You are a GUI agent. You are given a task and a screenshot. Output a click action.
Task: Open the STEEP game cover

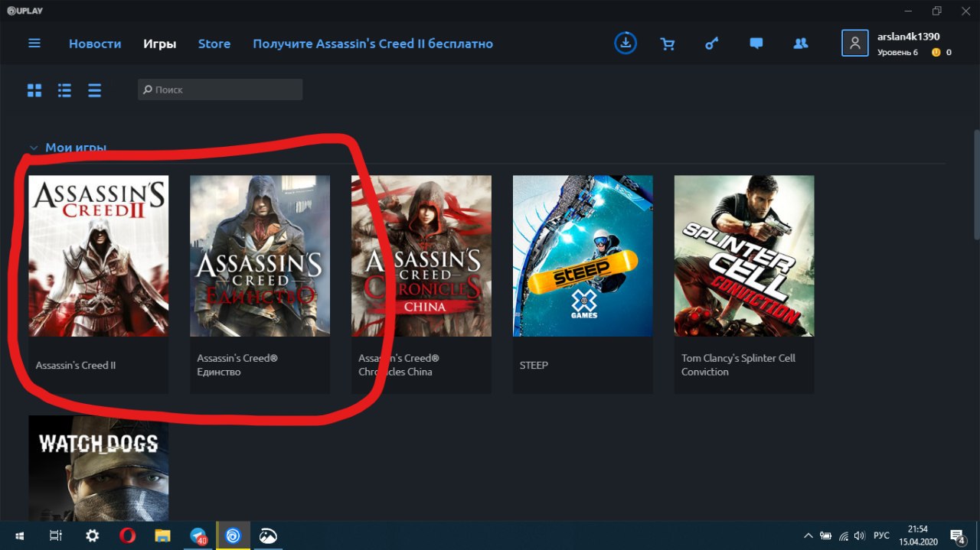tap(583, 255)
